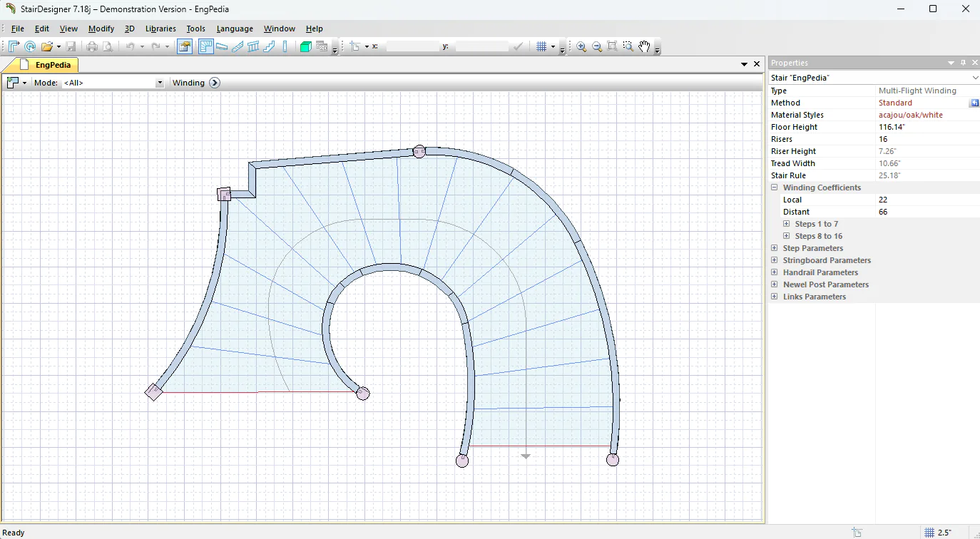Image resolution: width=980 pixels, height=539 pixels.
Task: Click the 3D/2D export icon
Action: [x=322, y=46]
